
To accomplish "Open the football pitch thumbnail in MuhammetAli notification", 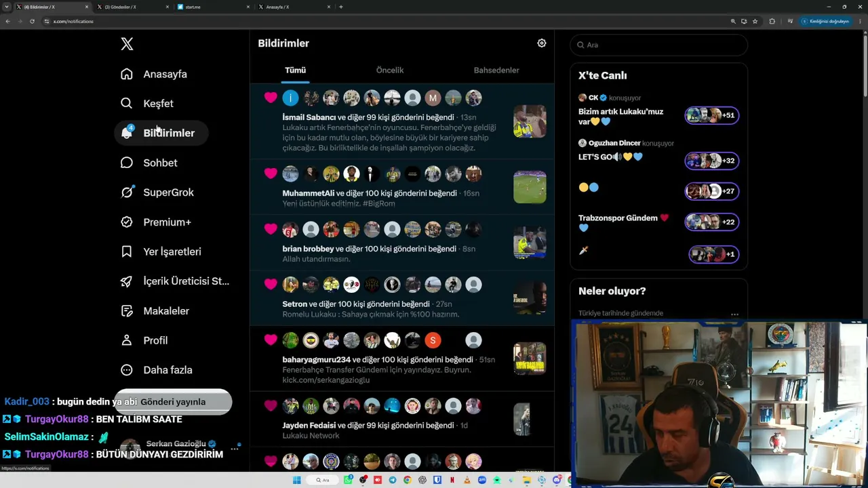I will [530, 187].
